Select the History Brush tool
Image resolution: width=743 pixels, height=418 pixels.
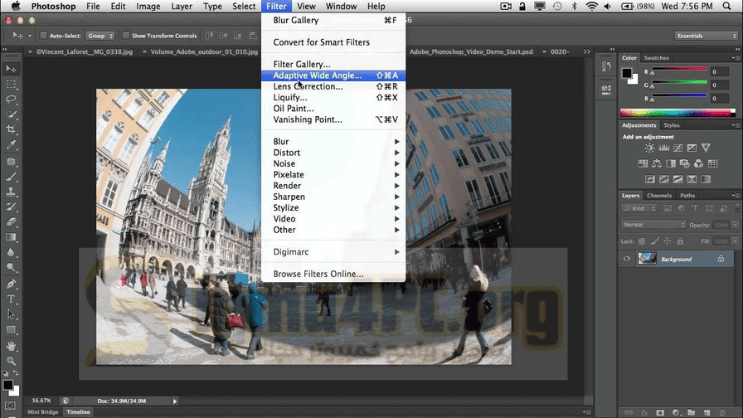pyautogui.click(x=11, y=207)
